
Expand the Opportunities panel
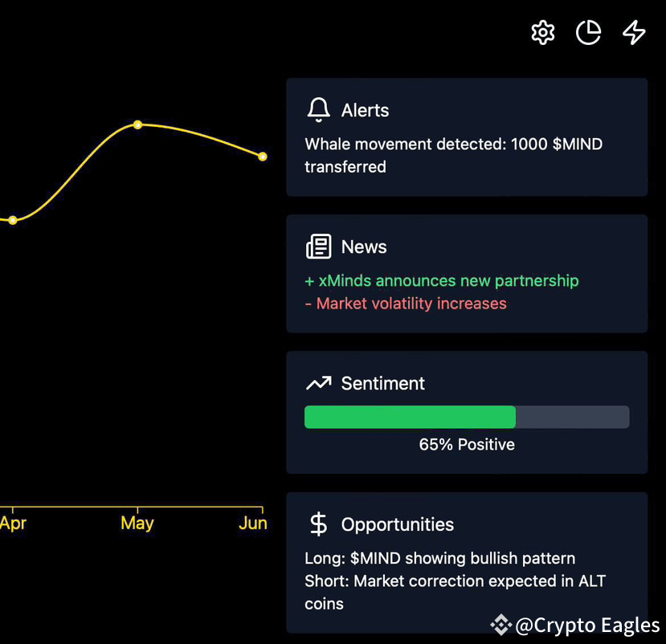tap(398, 524)
